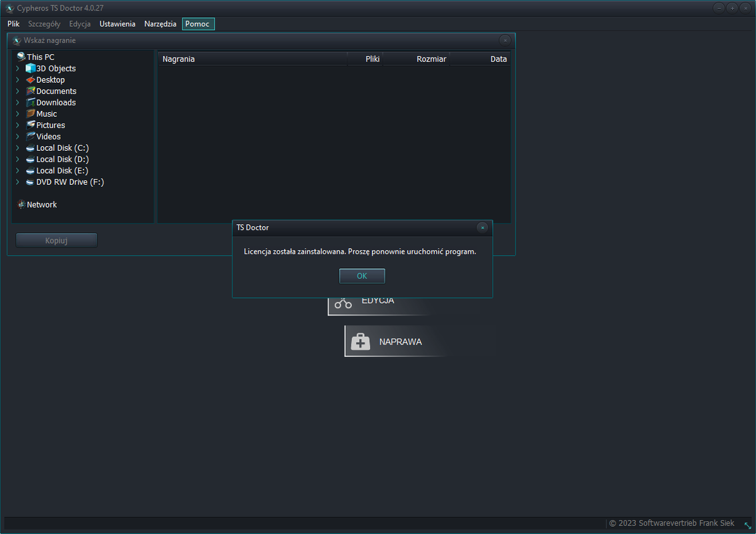Click the Documents folder icon
Screen dimensions: 756x534
30,91
